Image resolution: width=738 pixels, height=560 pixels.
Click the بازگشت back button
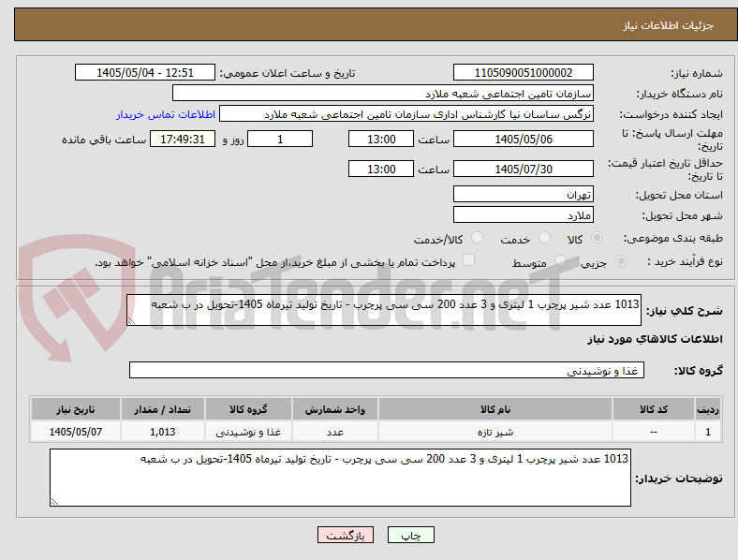[x=346, y=535]
